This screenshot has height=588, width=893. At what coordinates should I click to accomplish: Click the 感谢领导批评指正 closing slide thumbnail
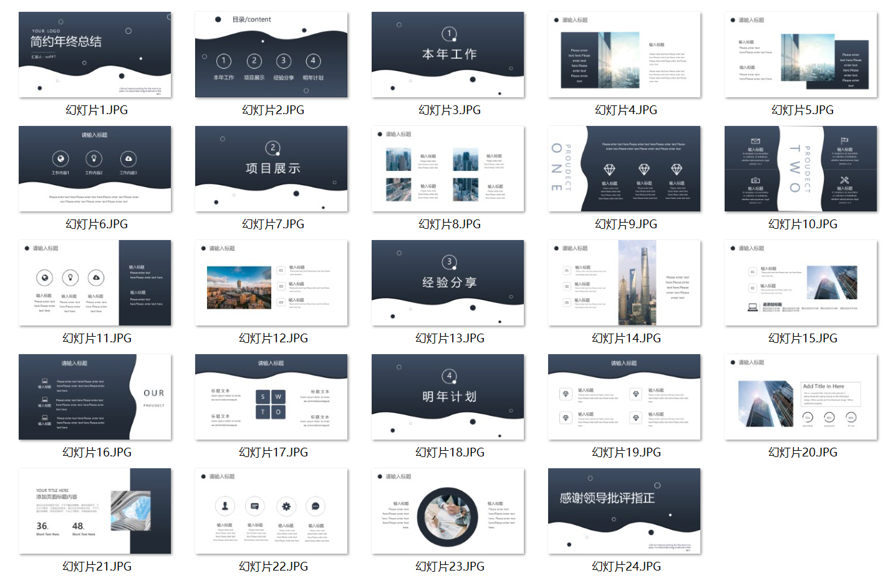coord(624,511)
